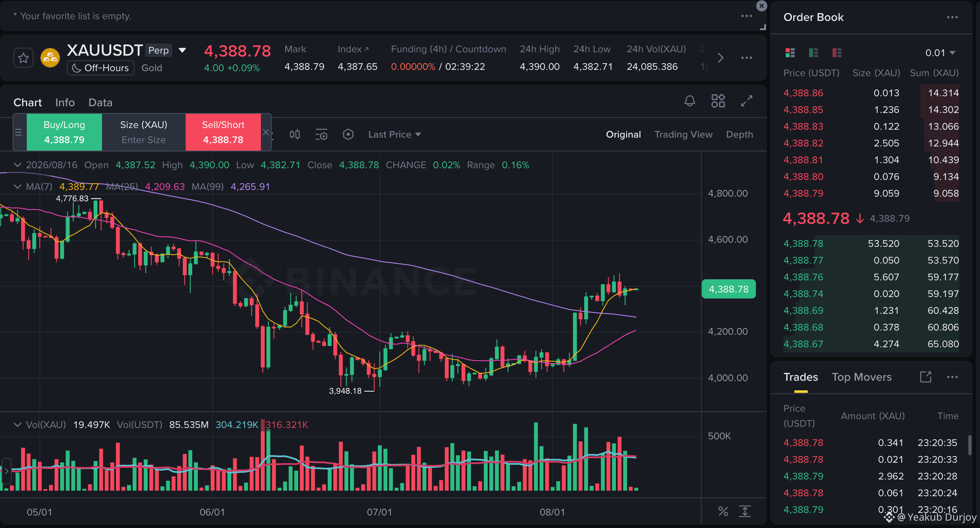Viewport: 980px width, 528px height.
Task: Click the 24h Vol(XAU) 24,085.386 value
Action: (x=652, y=67)
